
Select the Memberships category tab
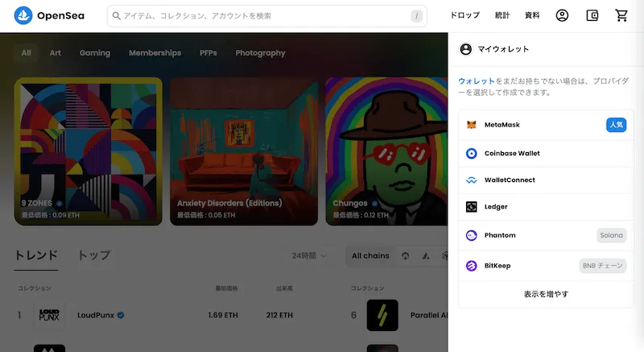tap(155, 53)
